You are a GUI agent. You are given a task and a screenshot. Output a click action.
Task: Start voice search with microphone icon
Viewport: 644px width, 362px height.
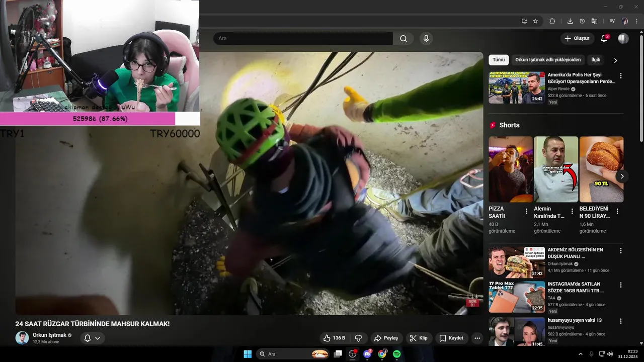point(426,39)
